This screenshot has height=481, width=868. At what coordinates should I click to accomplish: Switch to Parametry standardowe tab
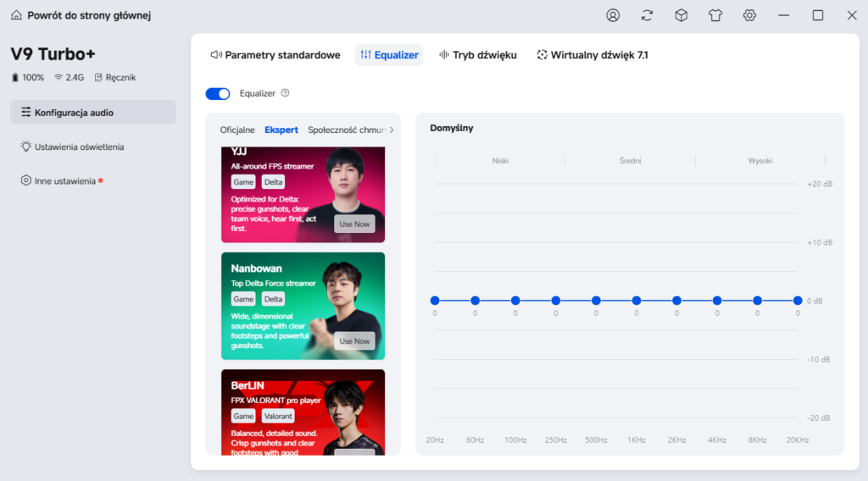(275, 55)
